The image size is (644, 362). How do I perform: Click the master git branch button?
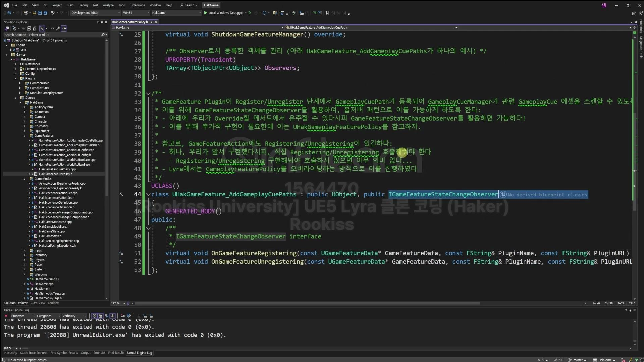577,360
